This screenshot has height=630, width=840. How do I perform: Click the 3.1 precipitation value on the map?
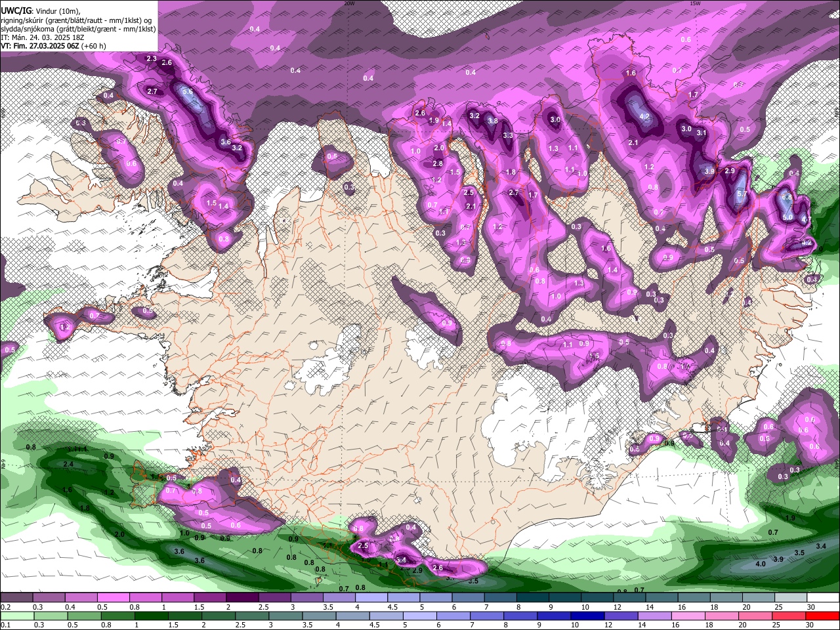[x=702, y=133]
